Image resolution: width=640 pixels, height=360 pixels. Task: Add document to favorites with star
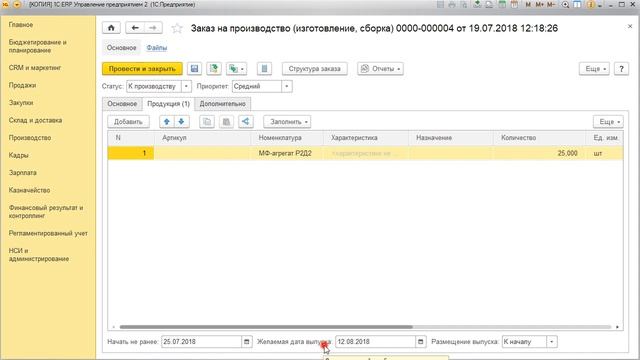[x=177, y=28]
